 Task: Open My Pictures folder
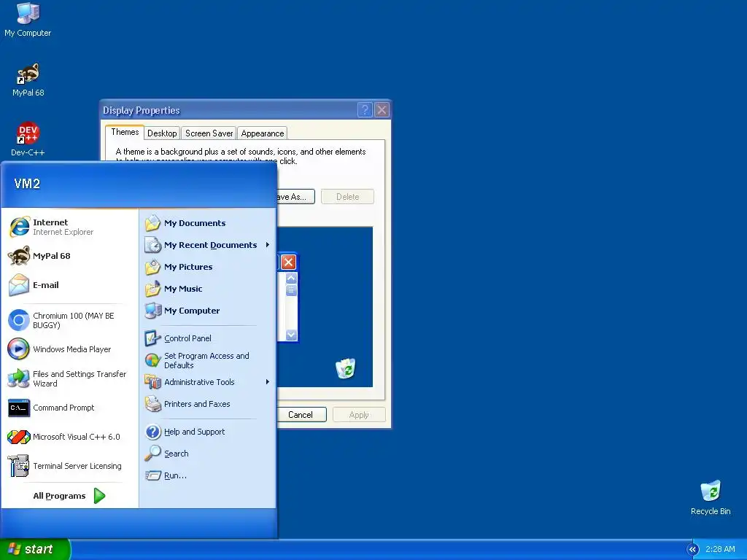(x=208, y=267)
